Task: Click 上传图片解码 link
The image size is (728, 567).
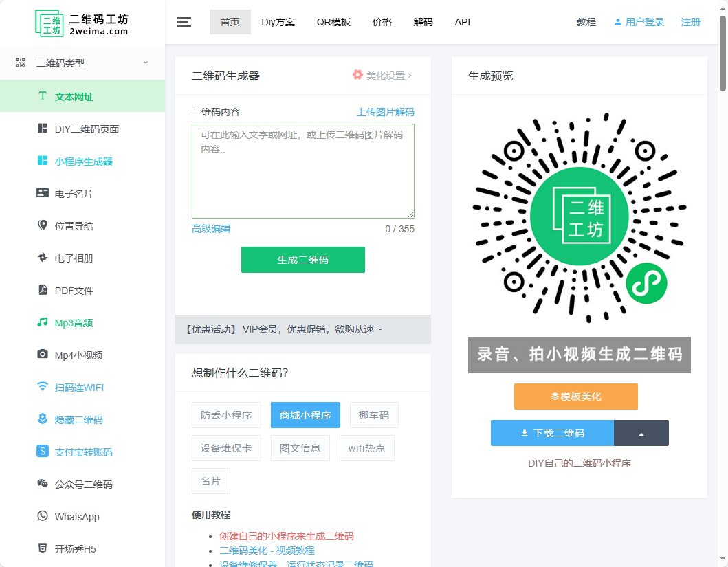Action: click(x=386, y=112)
